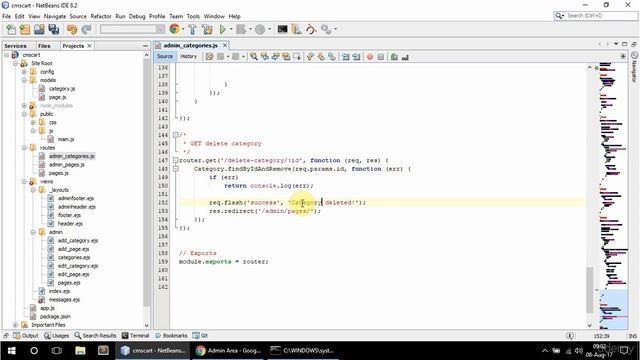Click the Shift Line Right icon
The height and width of the screenshot is (360, 640).
[356, 57]
